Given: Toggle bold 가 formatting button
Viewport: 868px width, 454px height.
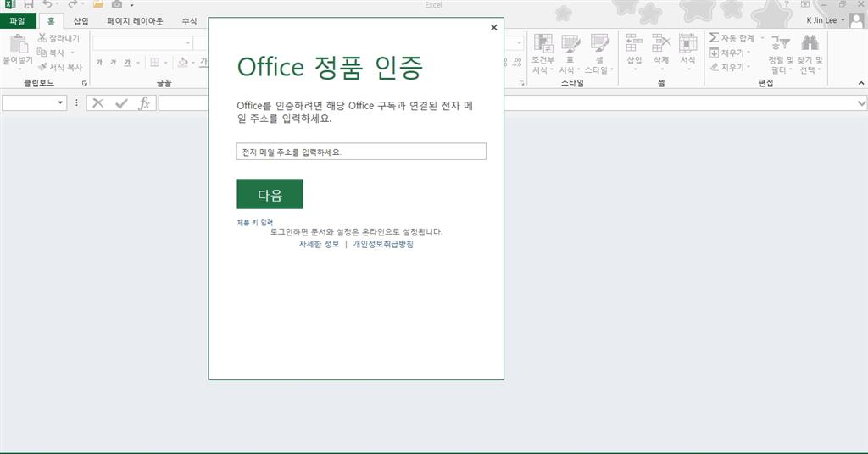Looking at the screenshot, I should point(99,62).
